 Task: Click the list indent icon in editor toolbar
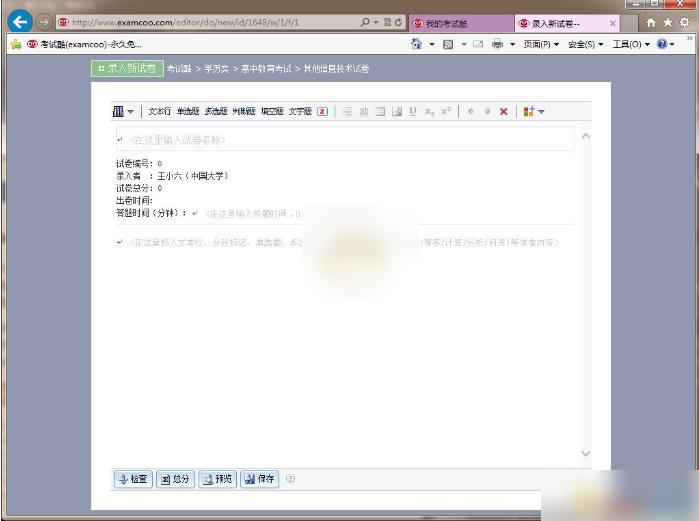tap(347, 111)
